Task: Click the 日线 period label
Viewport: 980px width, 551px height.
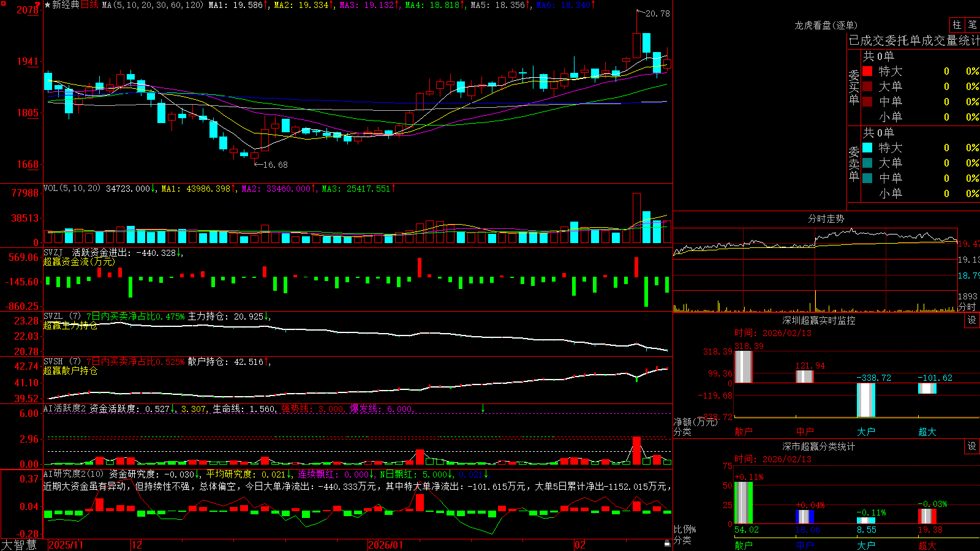Action: point(89,5)
